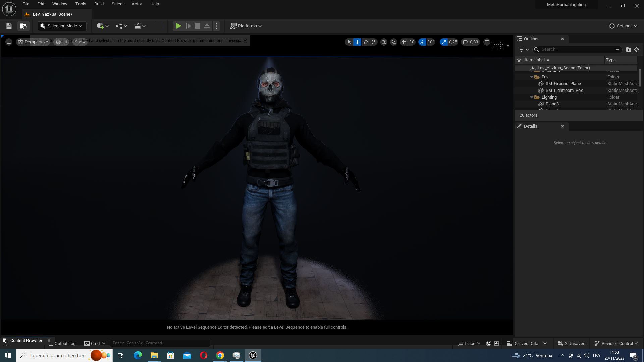644x362 pixels.
Task: Toggle visibility column eye header
Action: (519, 60)
